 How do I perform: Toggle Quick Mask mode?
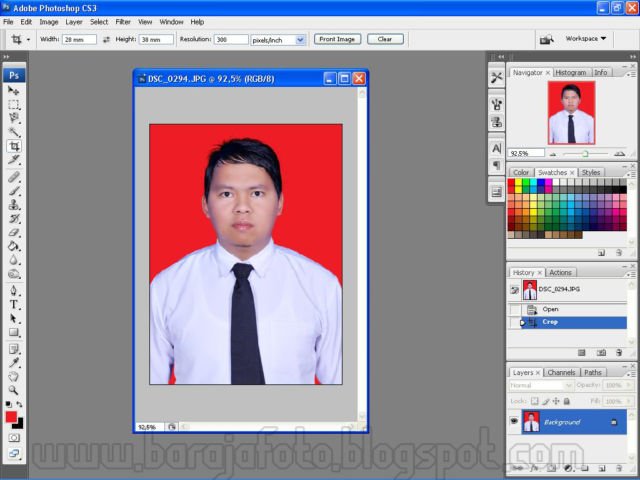tap(14, 438)
